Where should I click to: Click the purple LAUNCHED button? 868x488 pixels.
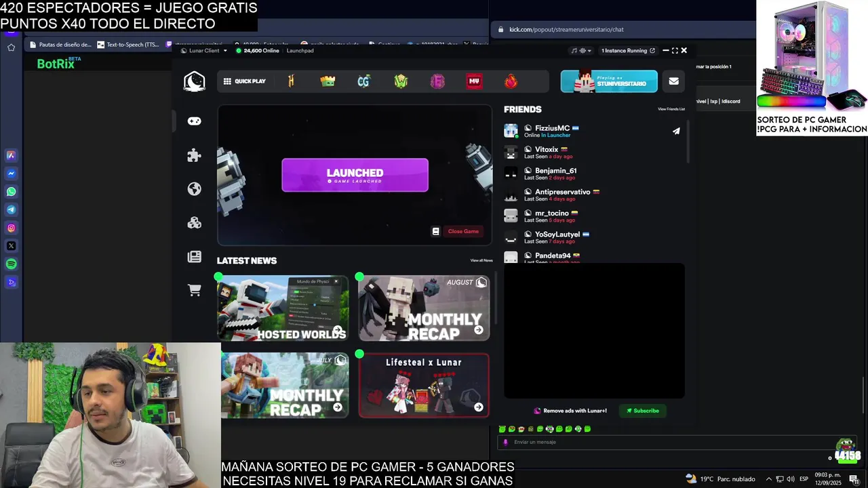pyautogui.click(x=355, y=175)
